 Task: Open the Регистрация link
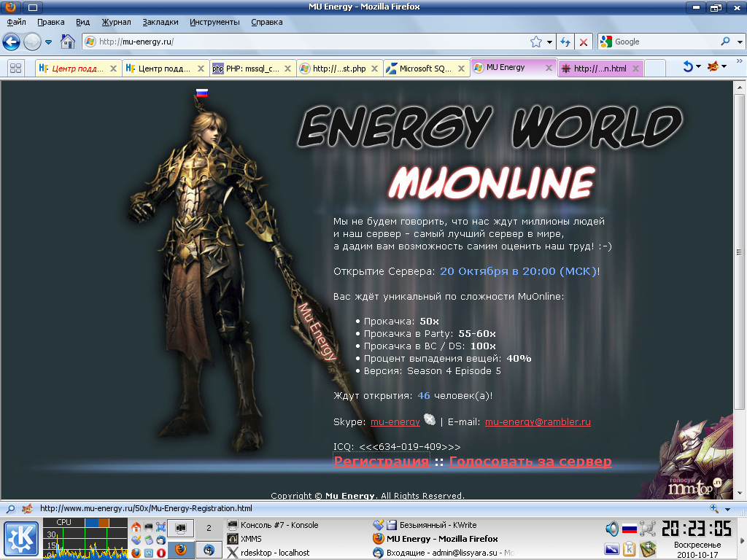381,461
